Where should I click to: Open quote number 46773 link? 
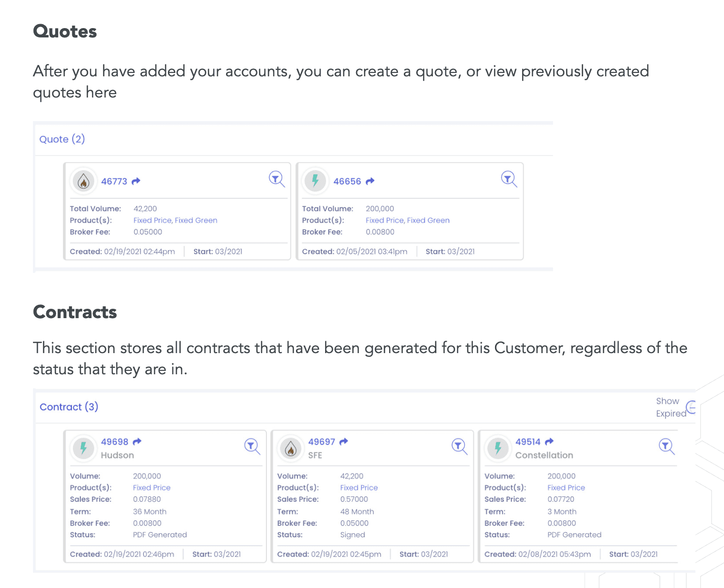tap(114, 181)
